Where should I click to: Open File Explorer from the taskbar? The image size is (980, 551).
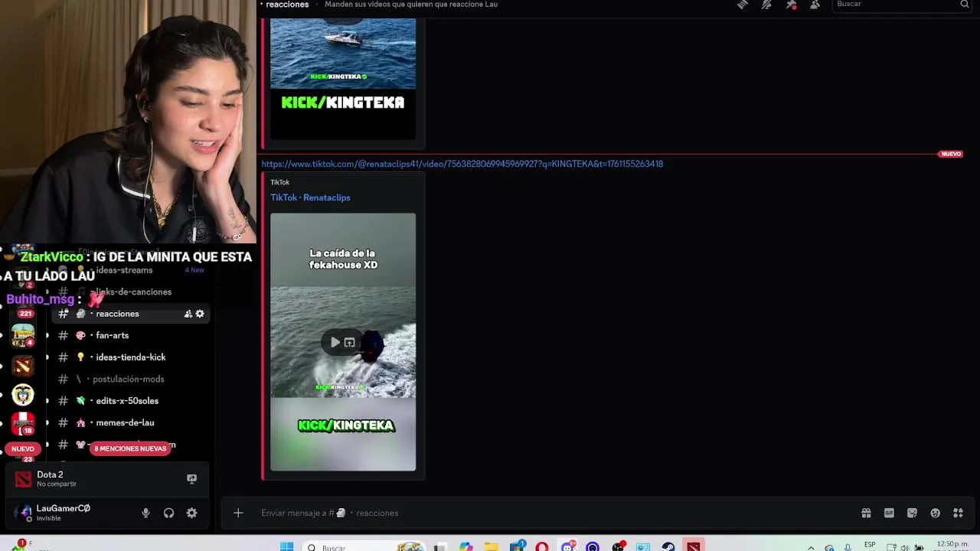tap(492, 546)
